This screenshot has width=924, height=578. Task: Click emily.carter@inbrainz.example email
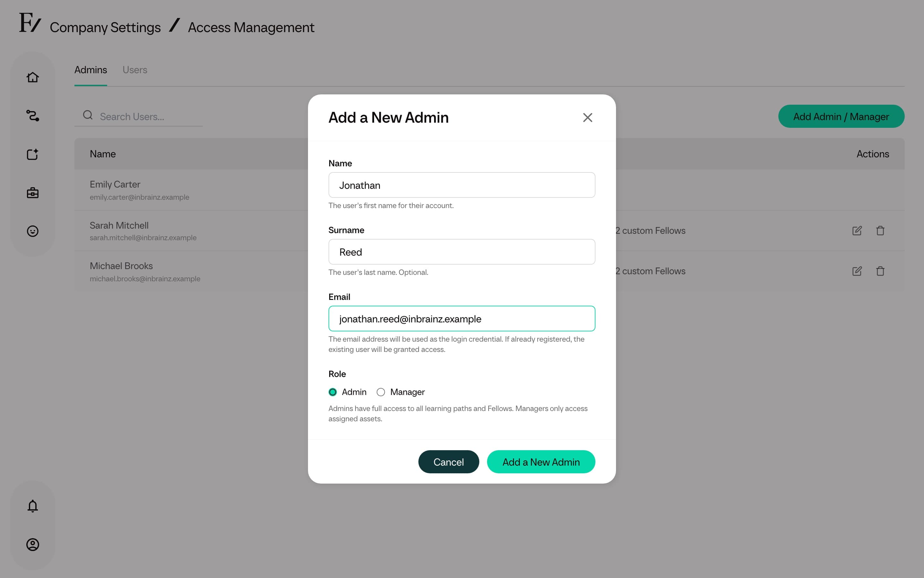coord(139,197)
